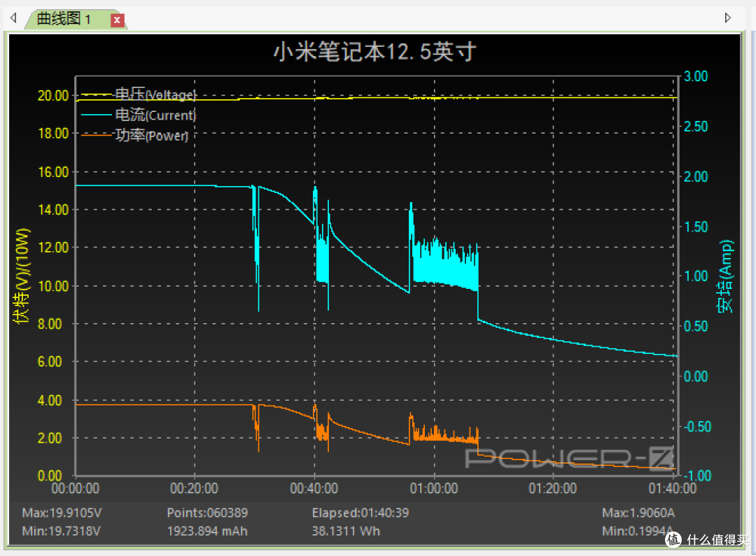Click the 电压(Voltage) legend entry
The image size is (756, 556).
(155, 94)
